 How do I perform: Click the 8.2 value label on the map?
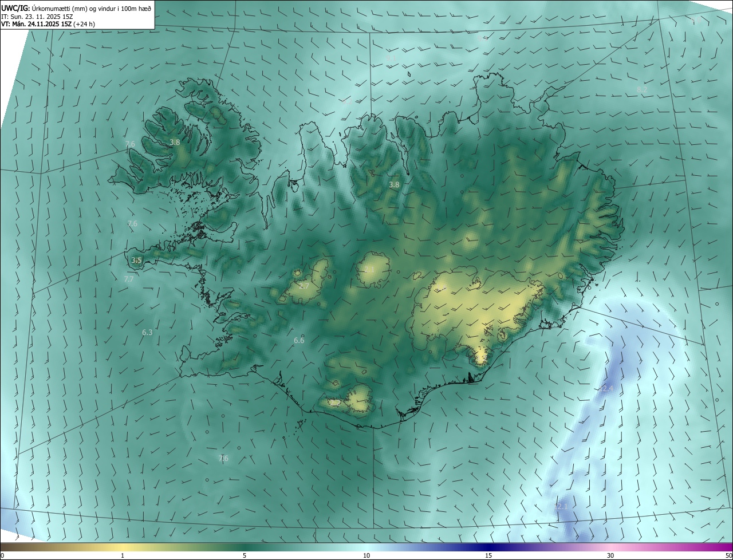pos(642,90)
